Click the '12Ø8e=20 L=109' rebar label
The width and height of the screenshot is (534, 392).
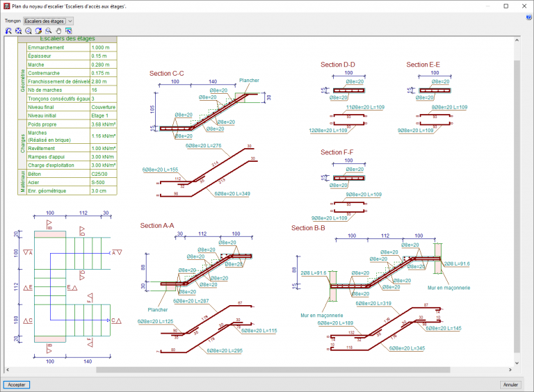tap(328, 131)
